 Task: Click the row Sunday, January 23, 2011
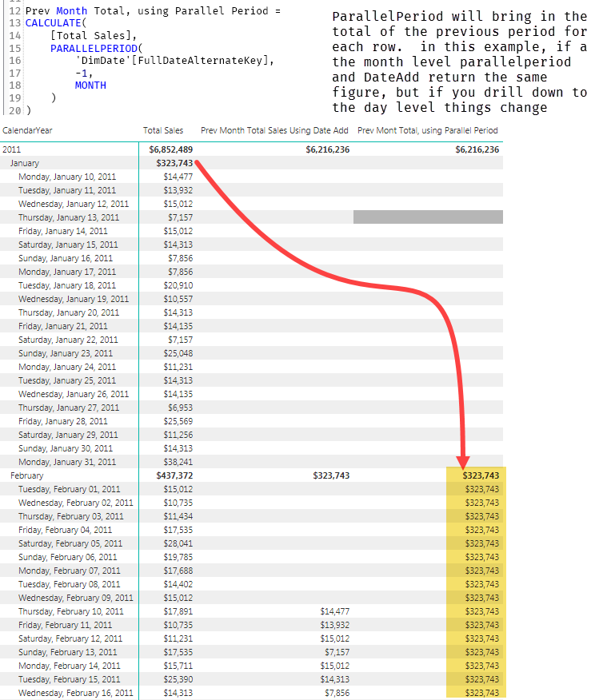(x=251, y=353)
